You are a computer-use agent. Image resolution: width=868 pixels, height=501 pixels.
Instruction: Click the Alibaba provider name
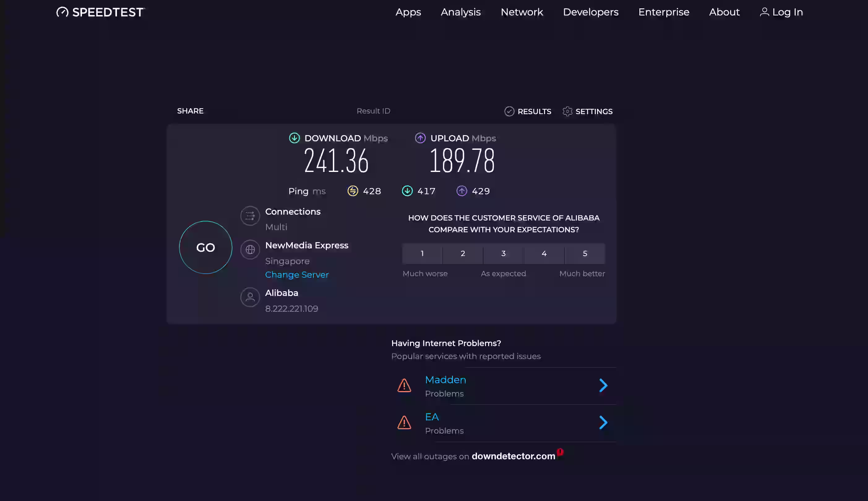tap(282, 293)
